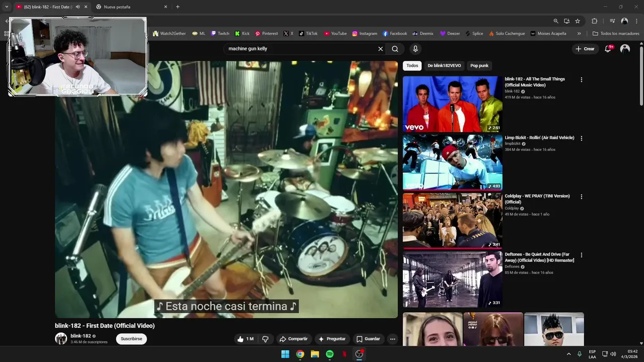Open the Chrome extensions puzzle icon

pyautogui.click(x=594, y=21)
